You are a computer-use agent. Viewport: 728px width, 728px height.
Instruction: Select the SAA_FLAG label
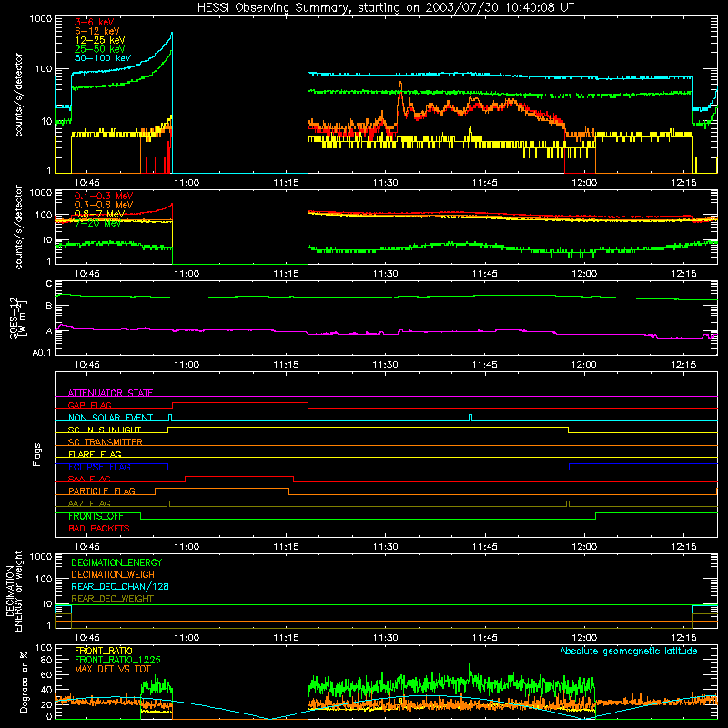coord(89,479)
